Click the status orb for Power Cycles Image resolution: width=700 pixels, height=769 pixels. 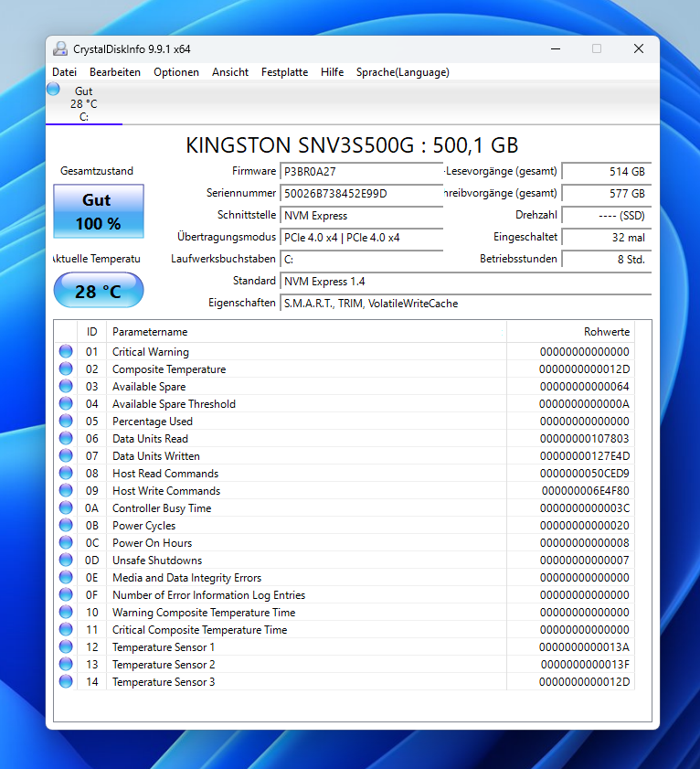[x=66, y=525]
